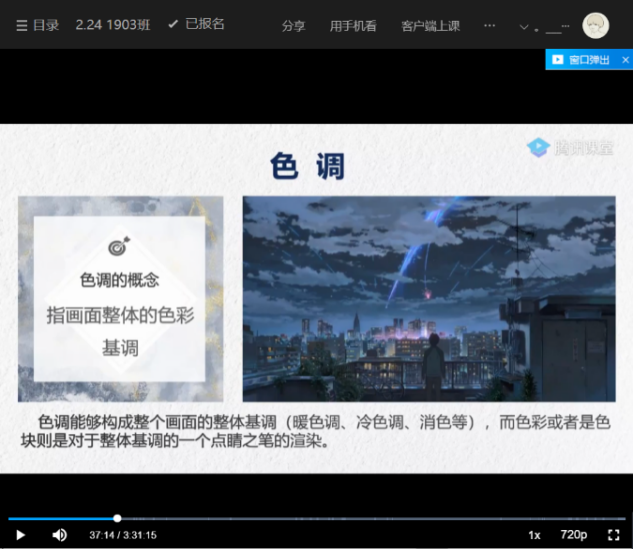Change the 720p video quality

[x=573, y=535]
